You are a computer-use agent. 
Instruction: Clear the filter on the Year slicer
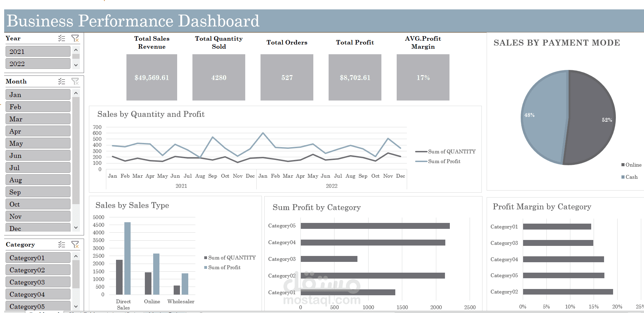click(76, 38)
